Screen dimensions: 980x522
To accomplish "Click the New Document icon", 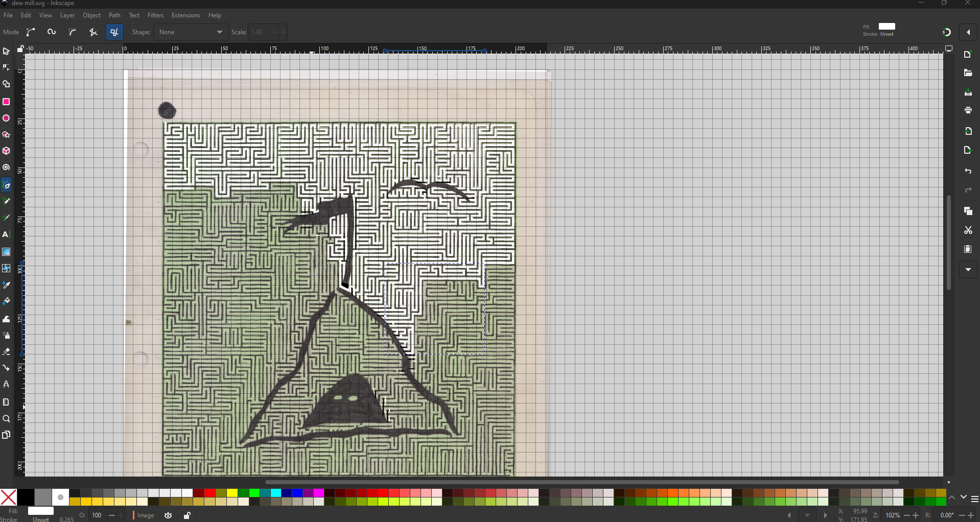I will tap(968, 55).
